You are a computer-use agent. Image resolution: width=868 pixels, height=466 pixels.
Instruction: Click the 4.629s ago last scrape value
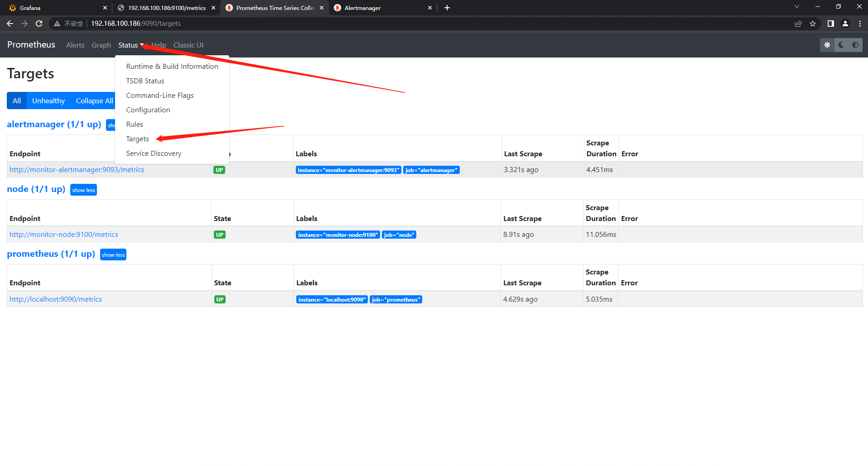(x=520, y=299)
